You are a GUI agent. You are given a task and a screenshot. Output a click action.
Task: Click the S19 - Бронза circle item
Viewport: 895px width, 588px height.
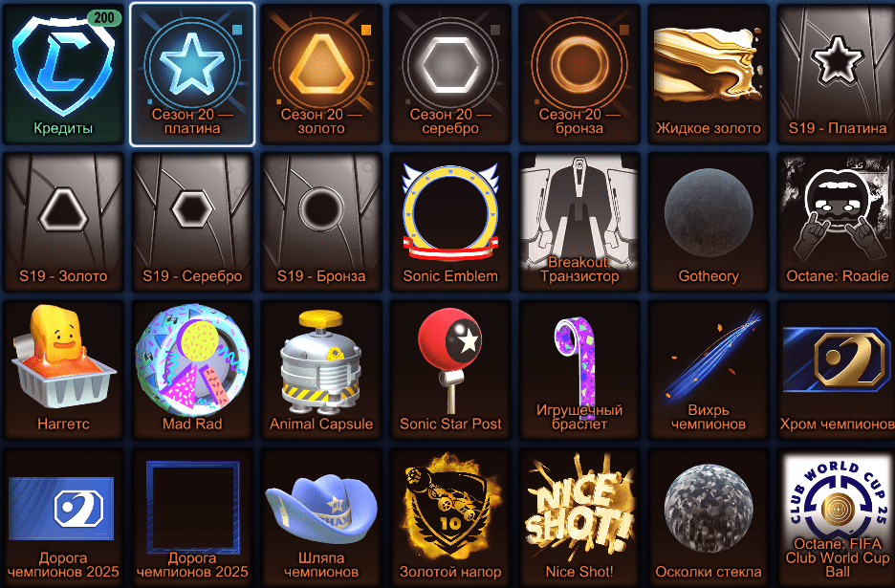tap(321, 222)
